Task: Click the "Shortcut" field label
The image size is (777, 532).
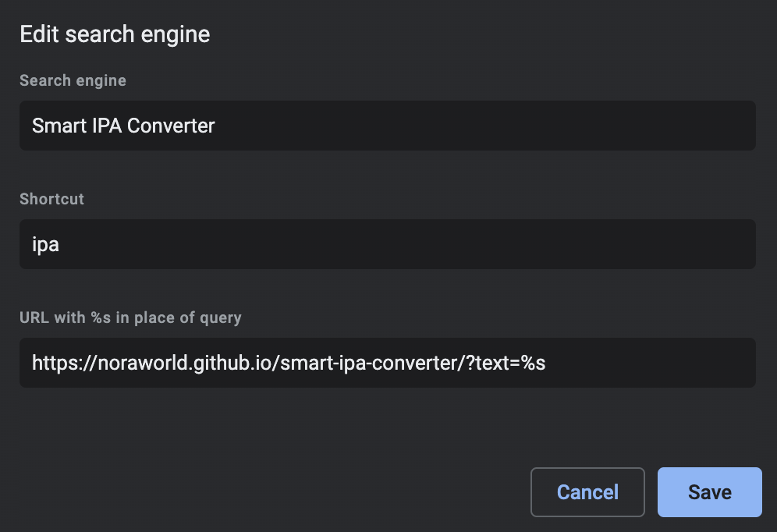Action: click(51, 199)
